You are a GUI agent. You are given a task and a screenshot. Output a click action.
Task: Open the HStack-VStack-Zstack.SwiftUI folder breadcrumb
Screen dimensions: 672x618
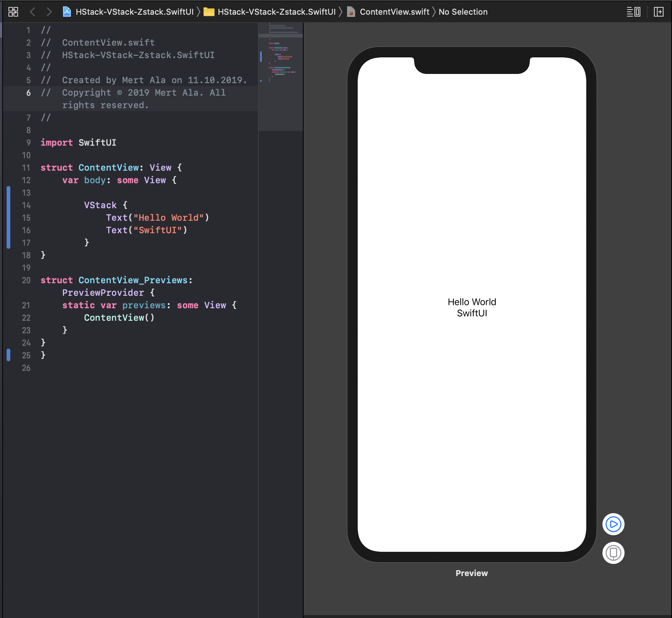point(276,12)
